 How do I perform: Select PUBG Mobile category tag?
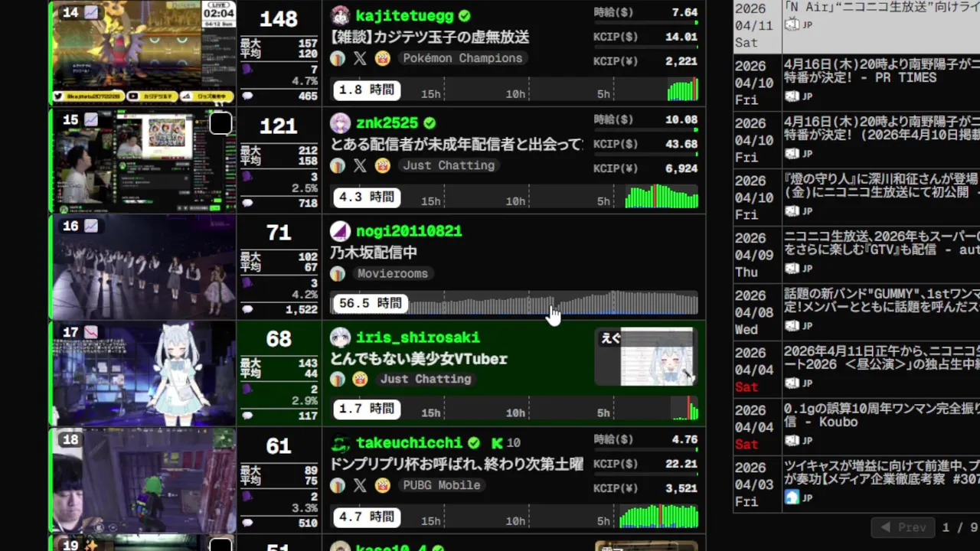pos(442,485)
